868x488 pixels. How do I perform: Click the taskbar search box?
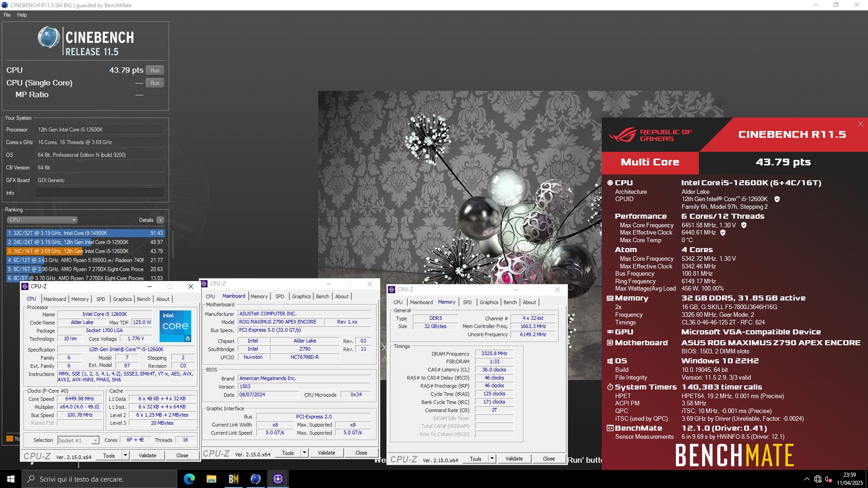[x=99, y=479]
